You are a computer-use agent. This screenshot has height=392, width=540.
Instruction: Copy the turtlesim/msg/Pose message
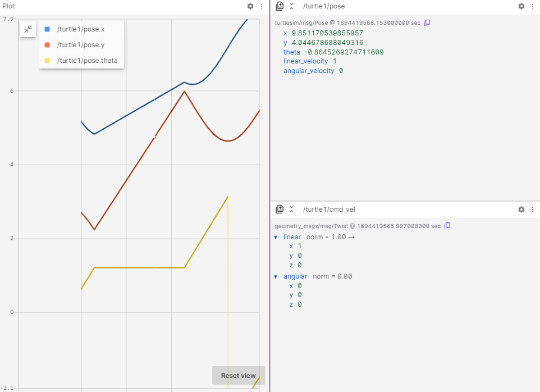tap(427, 23)
